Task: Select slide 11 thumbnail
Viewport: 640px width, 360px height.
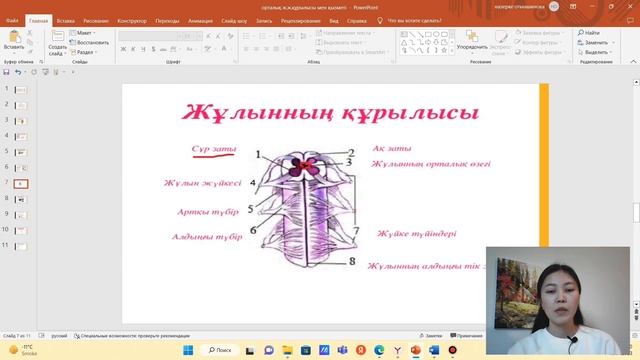Action: (21, 247)
